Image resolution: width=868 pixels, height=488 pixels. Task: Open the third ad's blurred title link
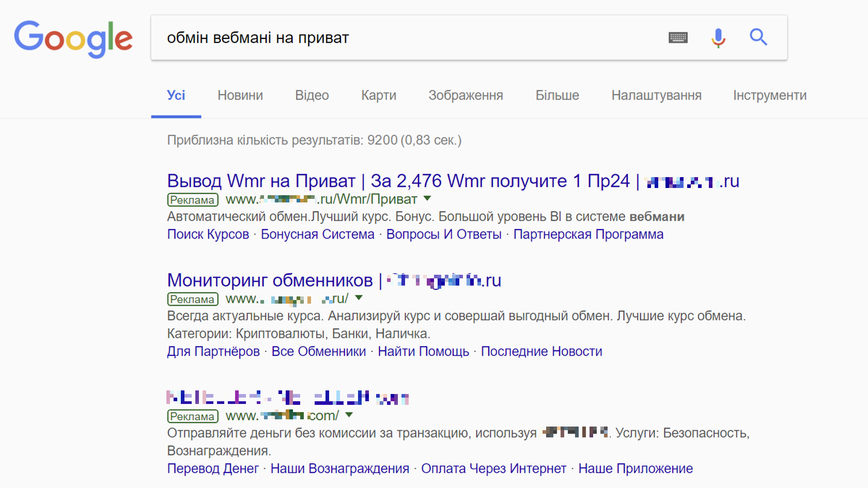(x=288, y=398)
